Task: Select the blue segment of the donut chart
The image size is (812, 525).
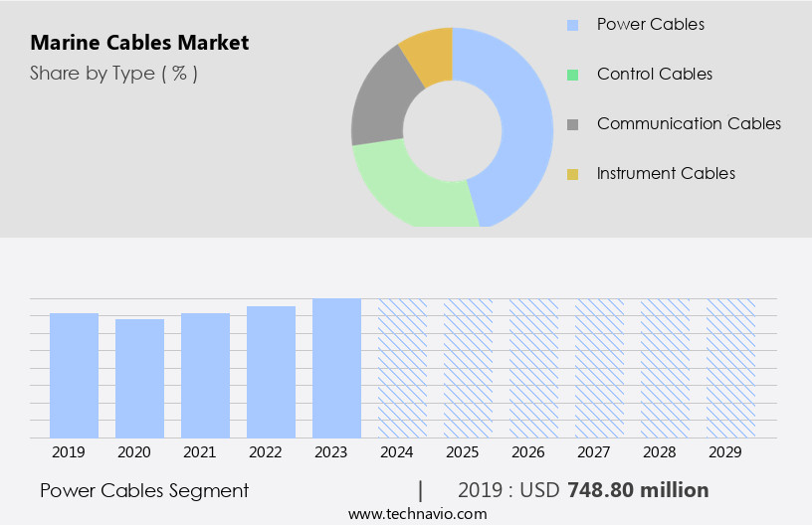Action: [x=522, y=119]
